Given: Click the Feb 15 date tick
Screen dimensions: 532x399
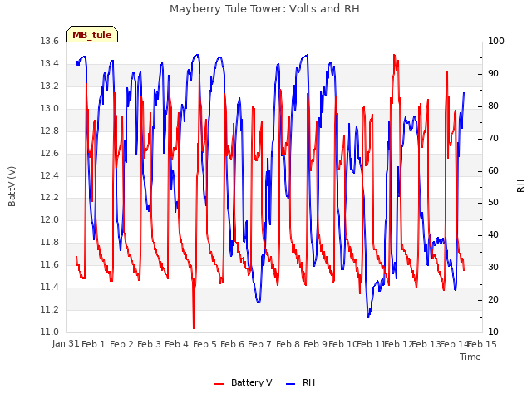Looking at the screenshot, I should coord(482,344).
